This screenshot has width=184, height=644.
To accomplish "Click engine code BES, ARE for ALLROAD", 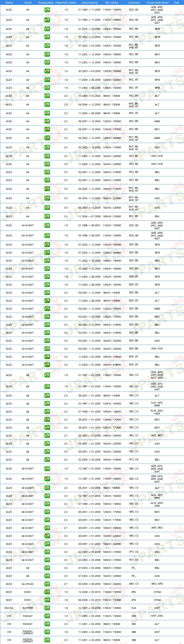I will [x=157, y=584].
